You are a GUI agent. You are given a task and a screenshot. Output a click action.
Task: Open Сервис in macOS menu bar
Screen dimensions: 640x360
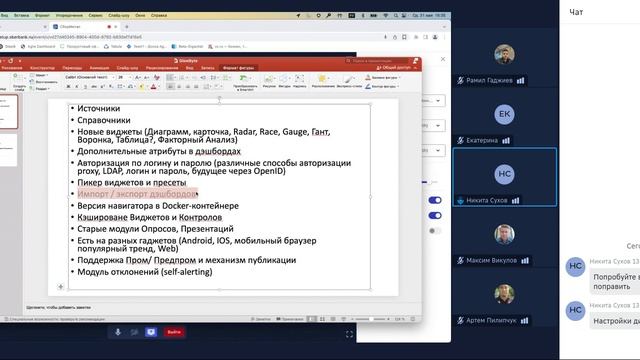96,16
